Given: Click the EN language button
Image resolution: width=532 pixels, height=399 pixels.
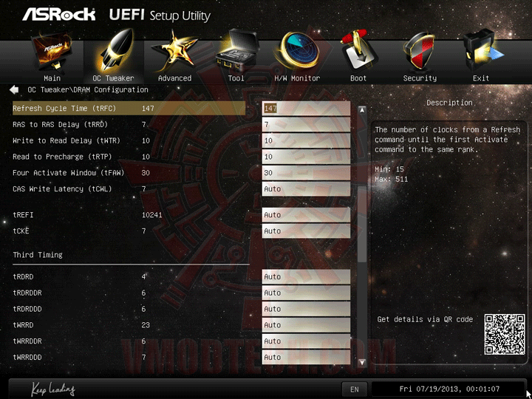Looking at the screenshot, I should 354,389.
